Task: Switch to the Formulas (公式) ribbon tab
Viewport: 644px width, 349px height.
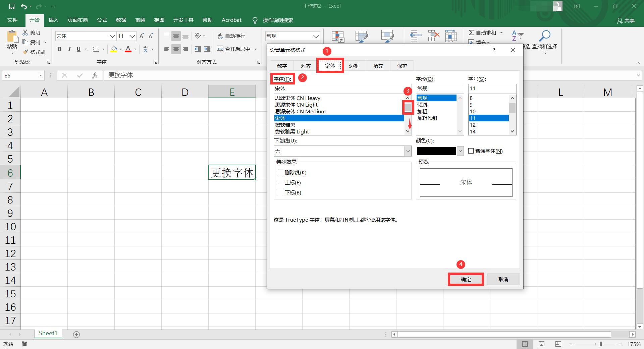Action: (102, 20)
